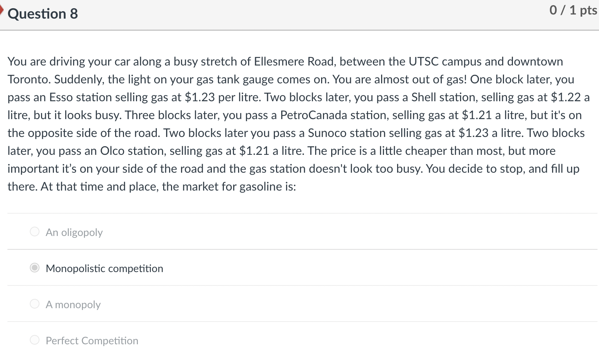599x364 pixels.
Task: Click the "Perfect Competition" answer label
Action: point(92,341)
